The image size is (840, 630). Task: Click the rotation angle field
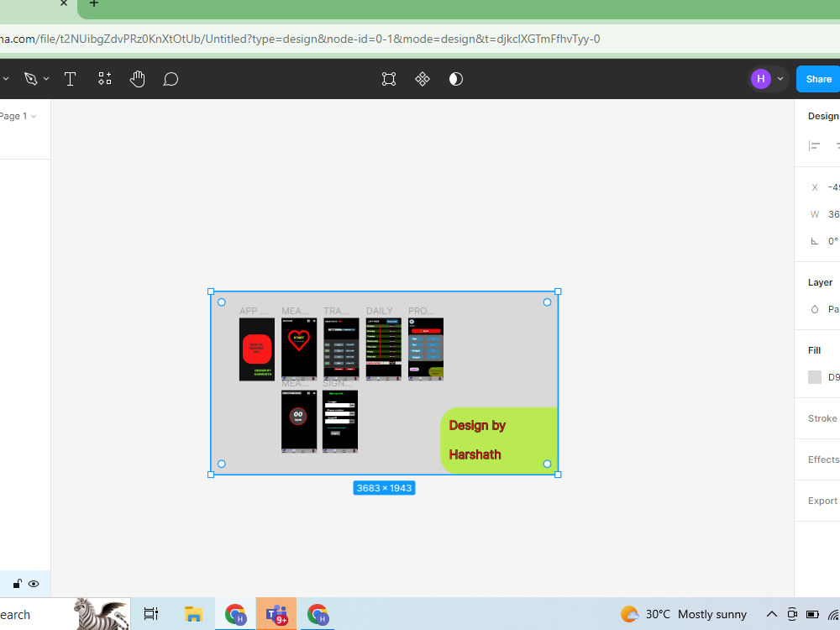825,241
